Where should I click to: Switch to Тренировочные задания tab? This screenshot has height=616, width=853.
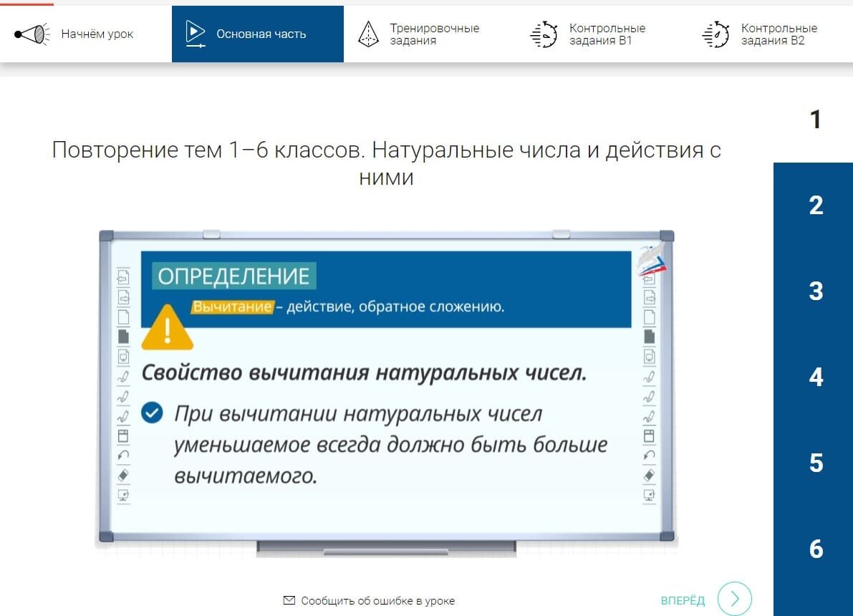click(429, 34)
